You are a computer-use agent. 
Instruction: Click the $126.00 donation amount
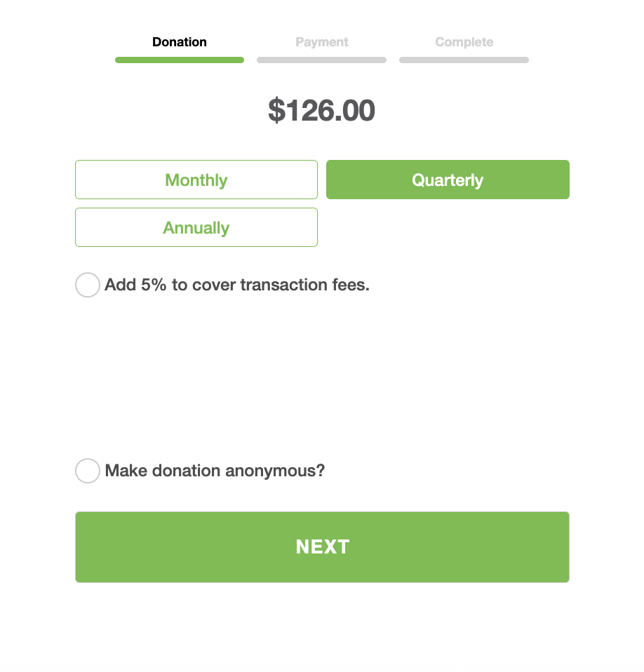point(322,111)
